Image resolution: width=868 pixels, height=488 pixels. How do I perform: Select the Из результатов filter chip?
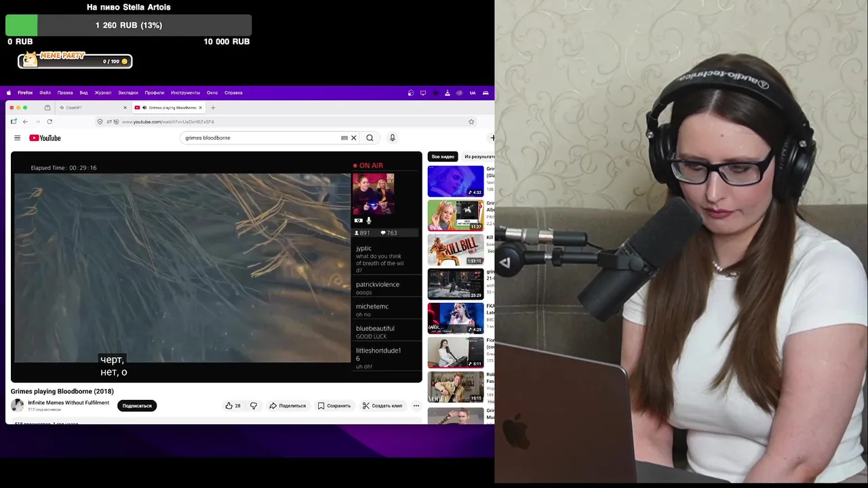tap(479, 157)
